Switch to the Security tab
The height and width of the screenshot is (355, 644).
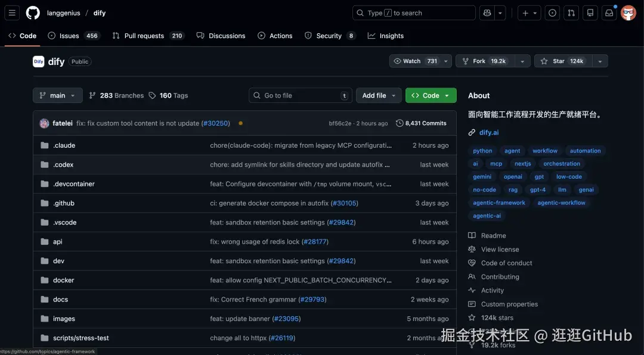330,36
